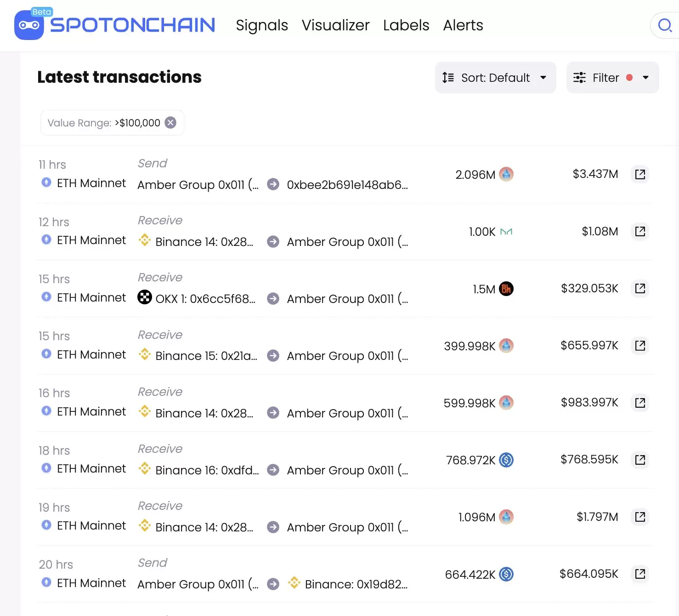Expand the Filter dropdown
This screenshot has width=679, height=616.
[x=612, y=78]
